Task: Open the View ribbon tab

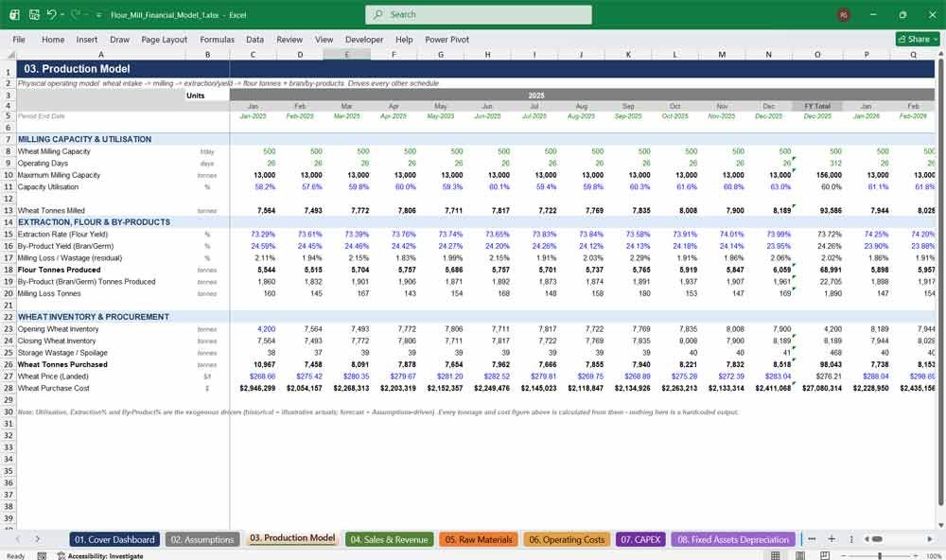Action: [324, 39]
